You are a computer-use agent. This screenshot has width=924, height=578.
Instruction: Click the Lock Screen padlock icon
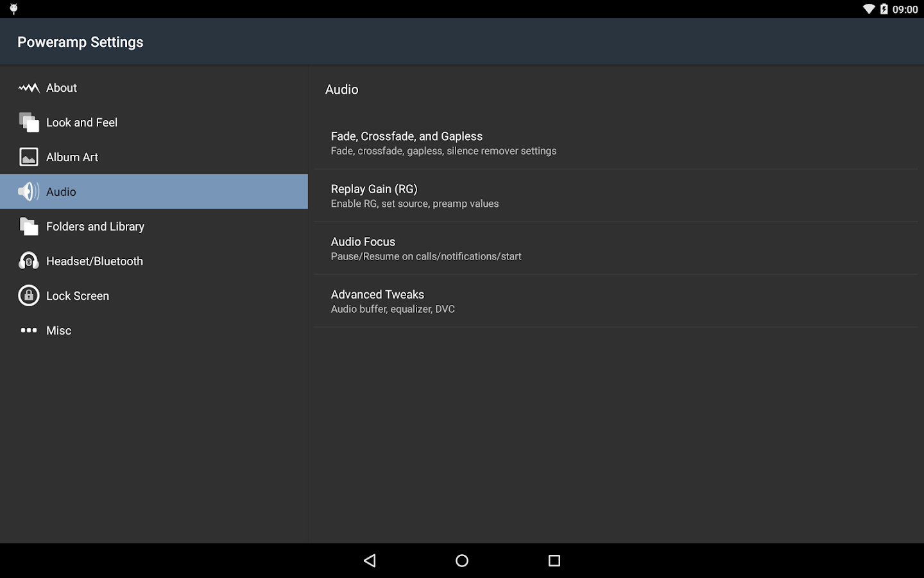point(29,295)
